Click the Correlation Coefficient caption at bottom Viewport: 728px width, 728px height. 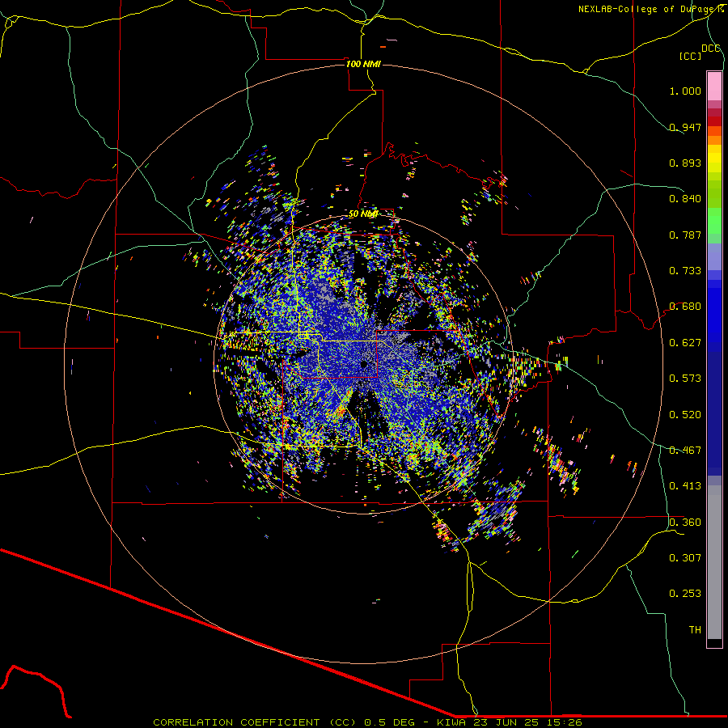pyautogui.click(x=367, y=722)
